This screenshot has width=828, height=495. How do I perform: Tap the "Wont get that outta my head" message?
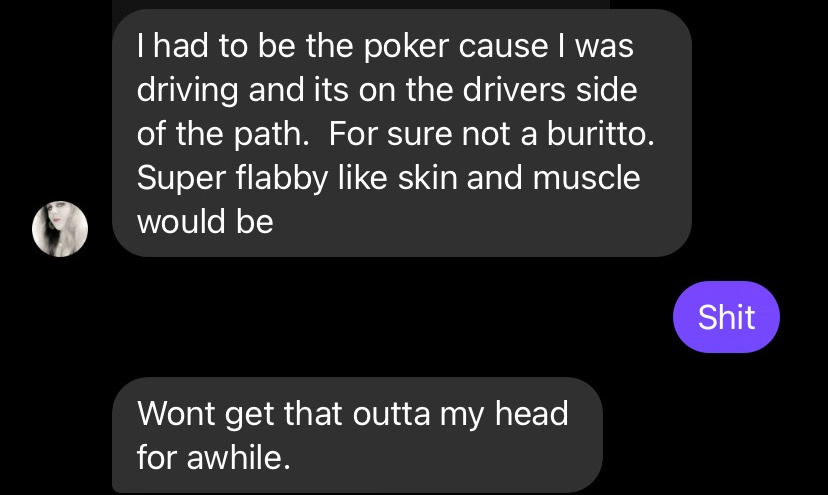pos(357,435)
